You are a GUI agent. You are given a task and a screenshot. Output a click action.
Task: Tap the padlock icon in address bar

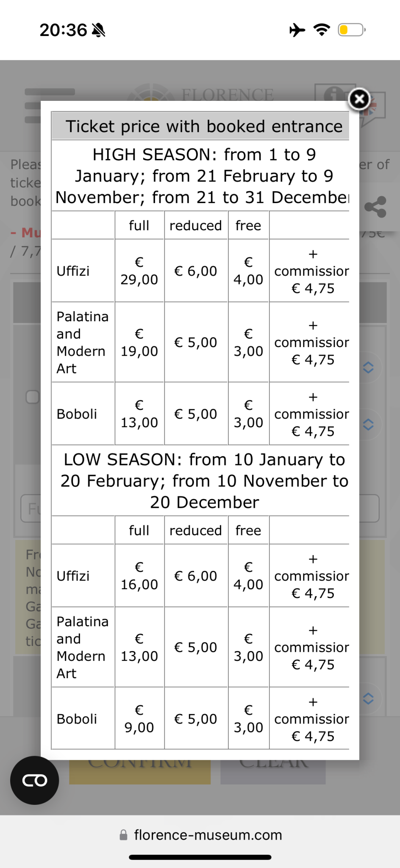point(123,835)
